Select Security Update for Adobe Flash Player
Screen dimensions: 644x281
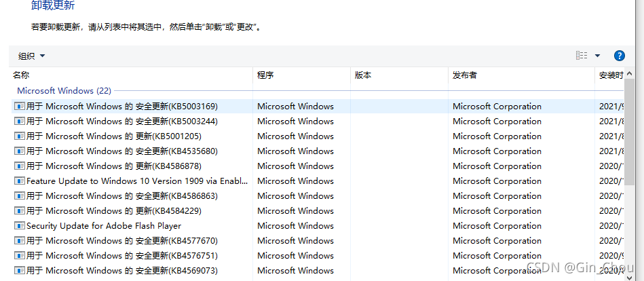(104, 225)
